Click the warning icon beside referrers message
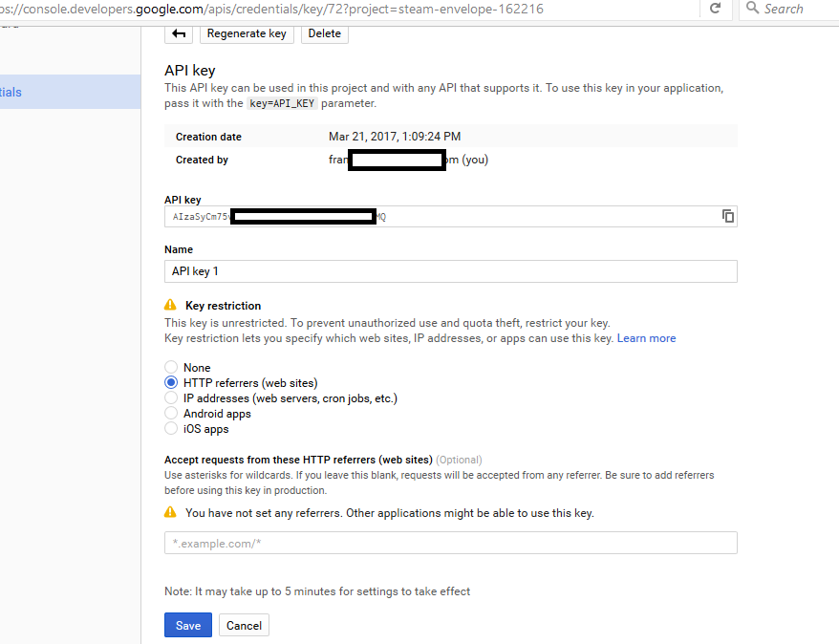This screenshot has width=839, height=644. click(170, 512)
